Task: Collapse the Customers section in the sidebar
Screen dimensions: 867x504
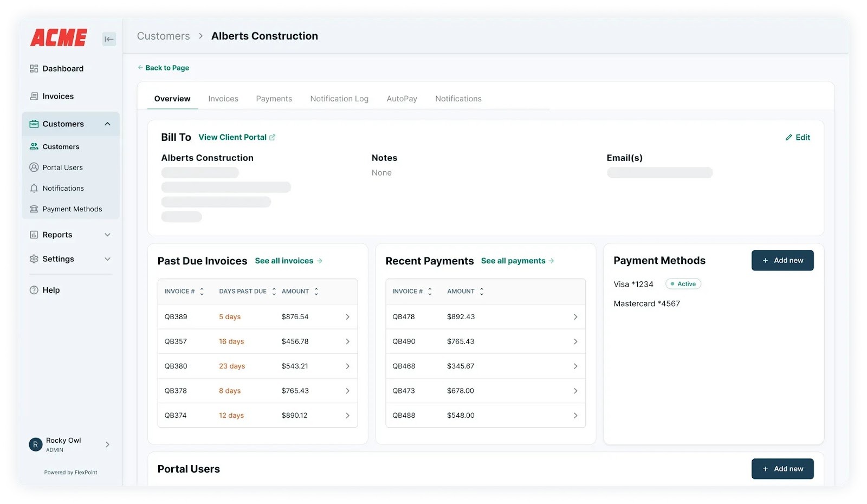Action: [x=107, y=124]
